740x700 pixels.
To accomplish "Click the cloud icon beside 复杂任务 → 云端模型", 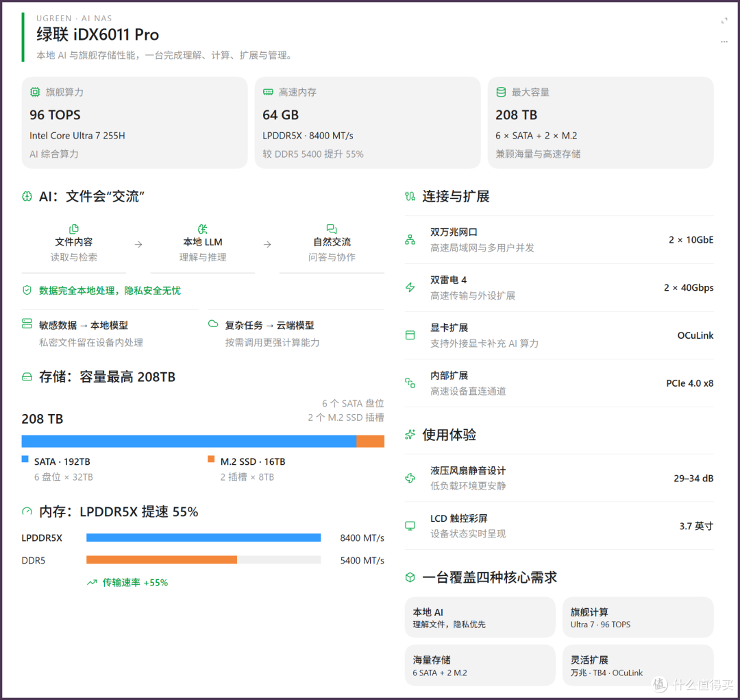I will point(213,324).
